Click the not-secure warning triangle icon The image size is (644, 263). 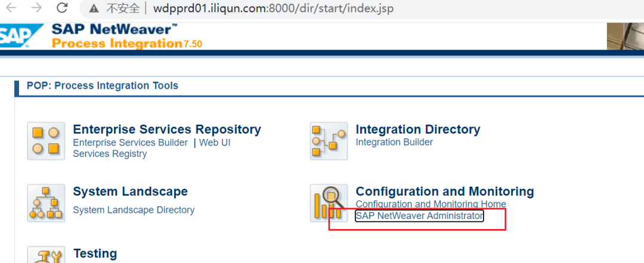(94, 8)
